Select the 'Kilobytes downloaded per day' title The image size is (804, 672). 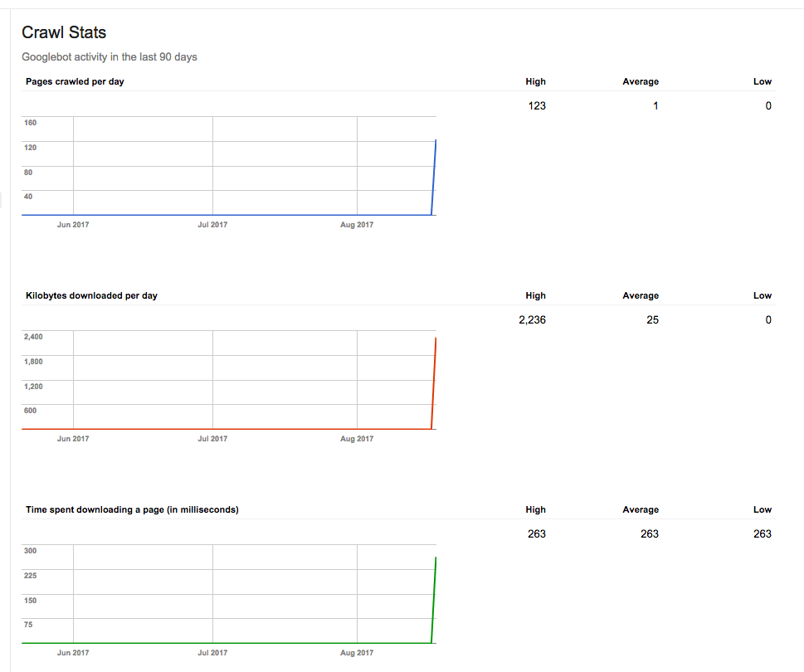click(91, 295)
